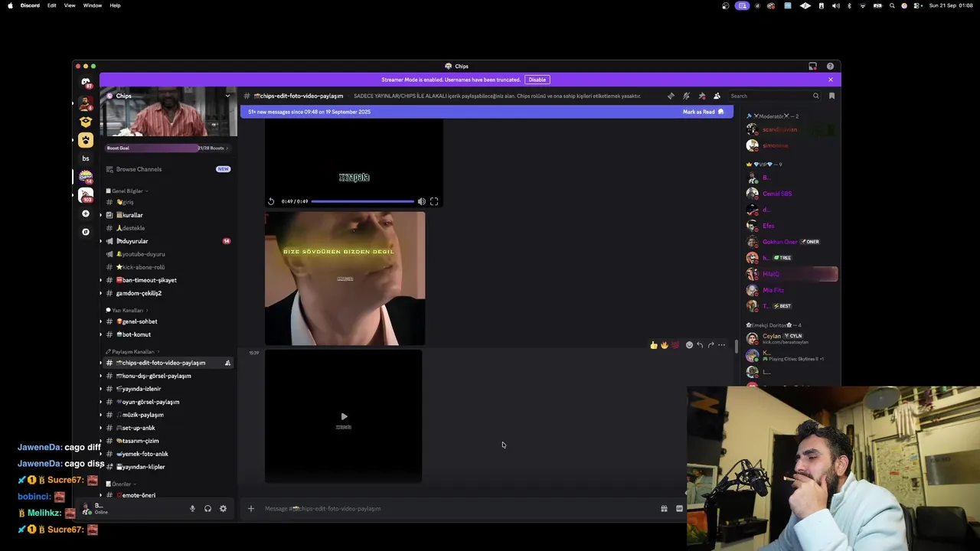Disable Streamer Mode via banner button
Image resolution: width=980 pixels, height=551 pixels.
point(537,80)
